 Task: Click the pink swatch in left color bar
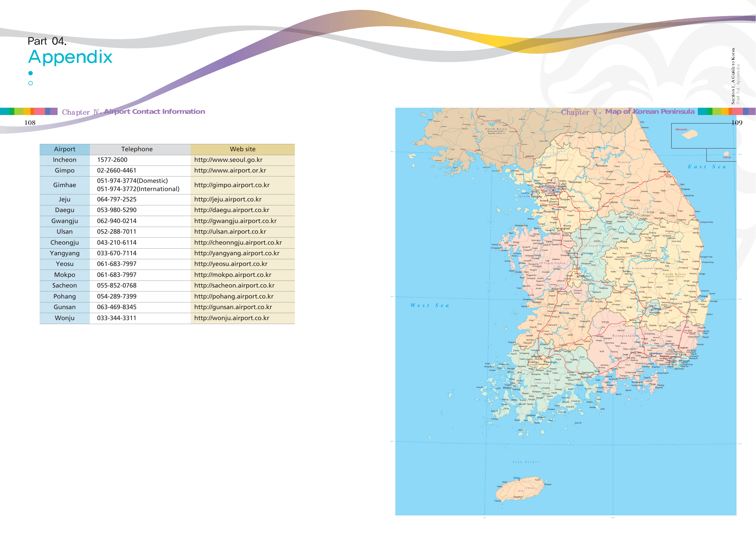point(40,111)
